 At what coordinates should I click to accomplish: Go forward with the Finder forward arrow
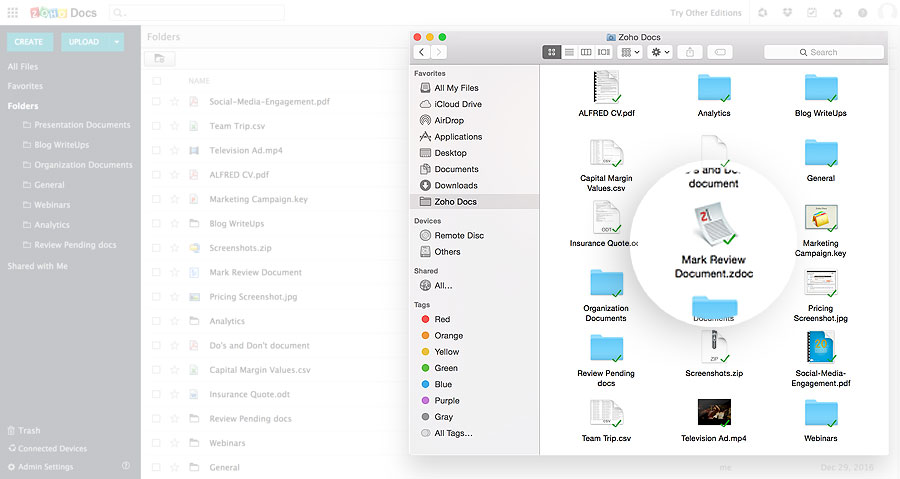[439, 52]
